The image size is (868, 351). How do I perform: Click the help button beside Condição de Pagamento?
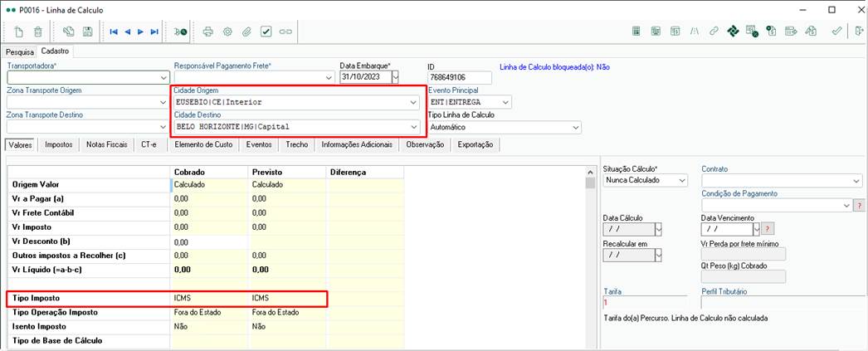[x=859, y=206]
